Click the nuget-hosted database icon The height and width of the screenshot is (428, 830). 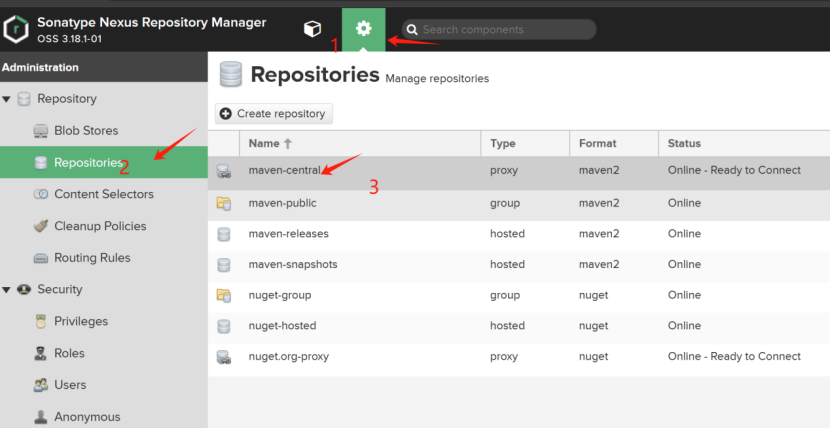click(224, 326)
